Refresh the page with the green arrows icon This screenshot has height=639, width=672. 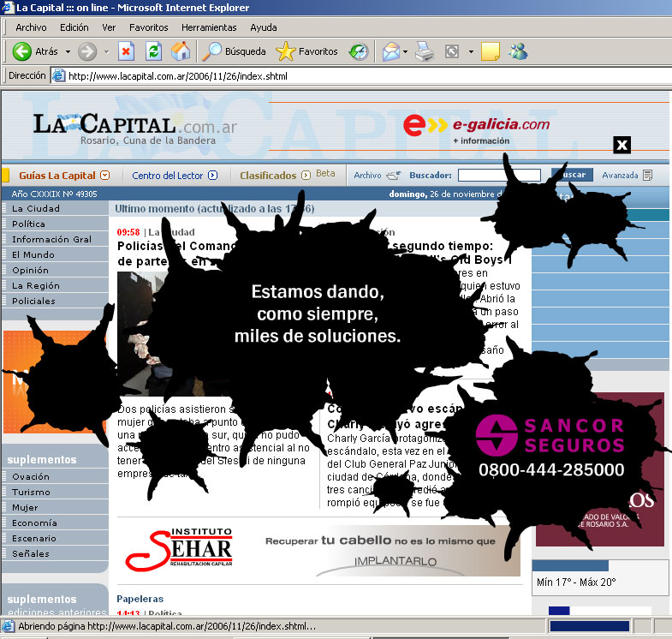153,52
